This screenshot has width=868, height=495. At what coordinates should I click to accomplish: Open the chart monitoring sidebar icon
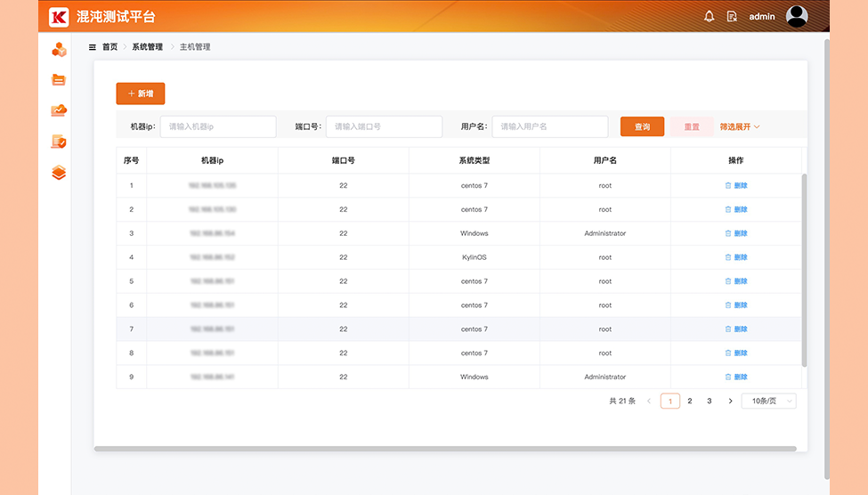(59, 110)
